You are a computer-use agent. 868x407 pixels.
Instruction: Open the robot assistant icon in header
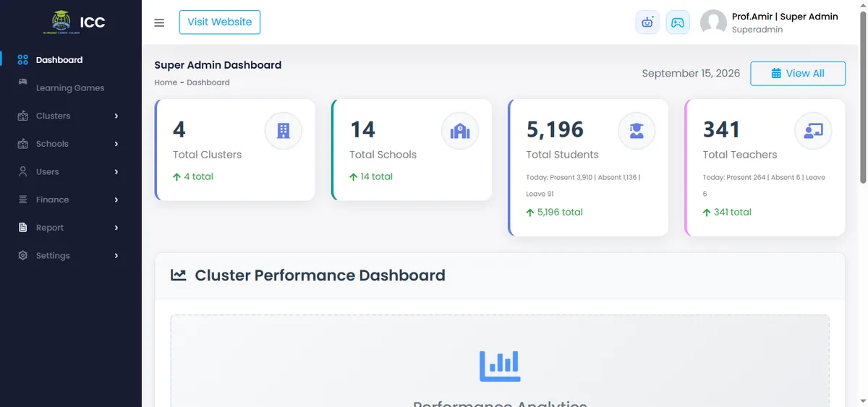click(647, 22)
